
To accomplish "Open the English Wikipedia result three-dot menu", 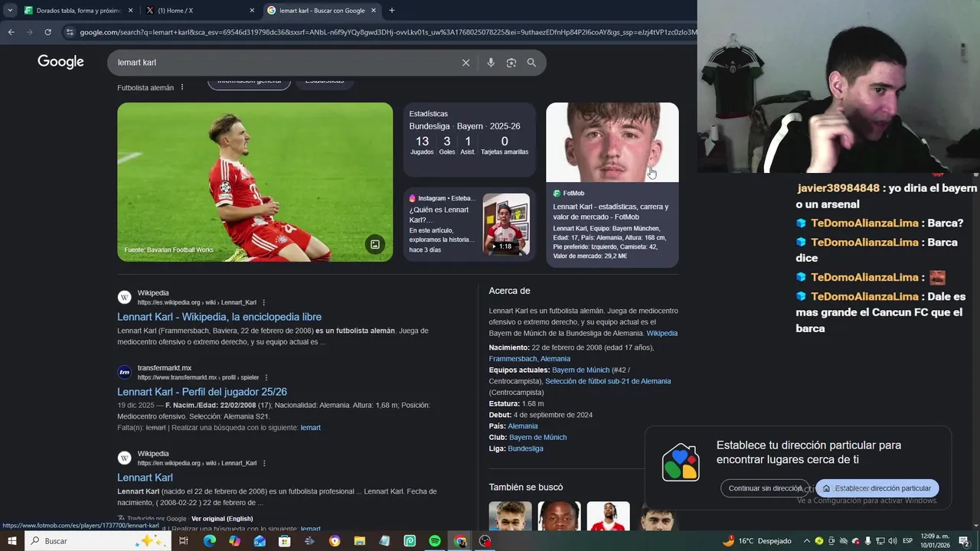I will [264, 463].
